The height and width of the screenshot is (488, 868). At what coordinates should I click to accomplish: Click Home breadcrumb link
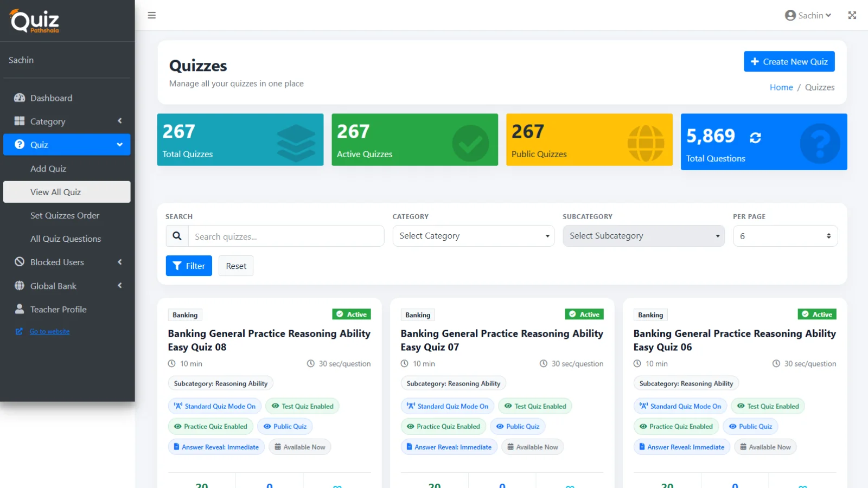[x=781, y=87]
